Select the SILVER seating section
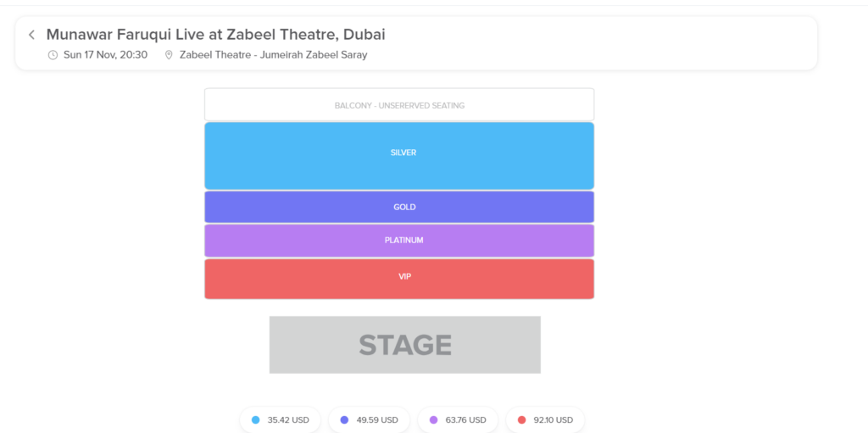The image size is (868, 433). [x=399, y=156]
